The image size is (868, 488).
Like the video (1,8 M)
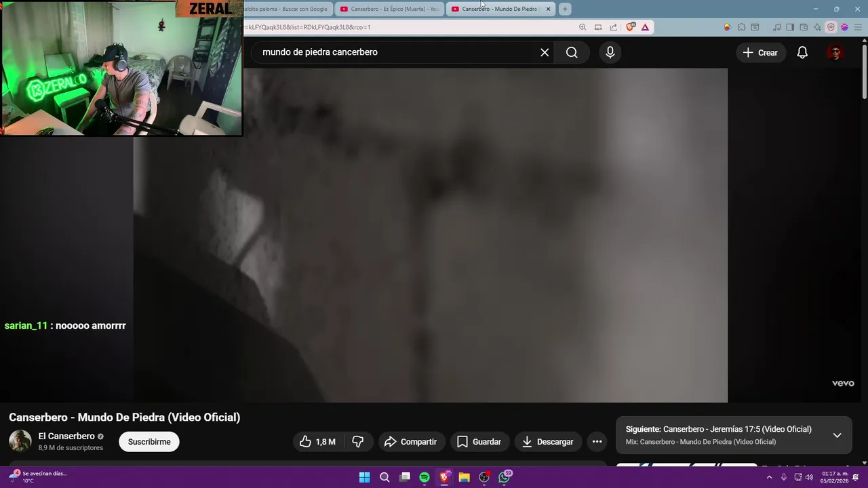[318, 442]
